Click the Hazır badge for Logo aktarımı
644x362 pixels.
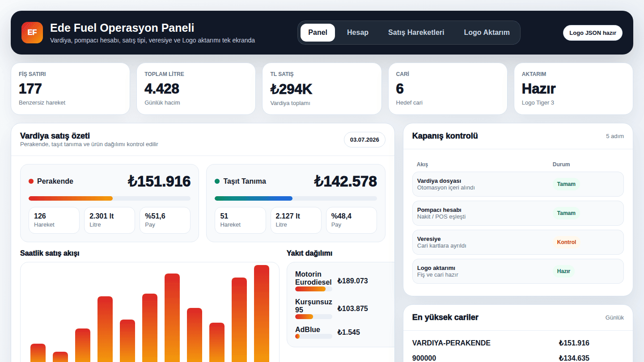[563, 271]
